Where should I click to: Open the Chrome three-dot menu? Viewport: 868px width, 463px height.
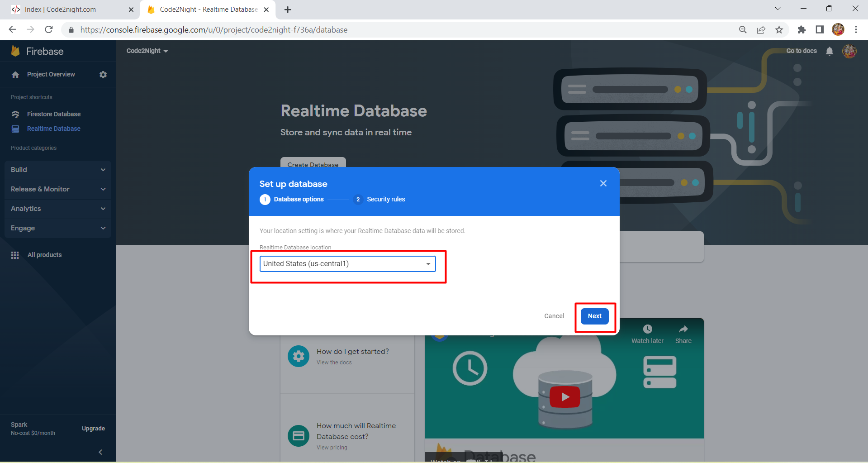[x=856, y=30]
